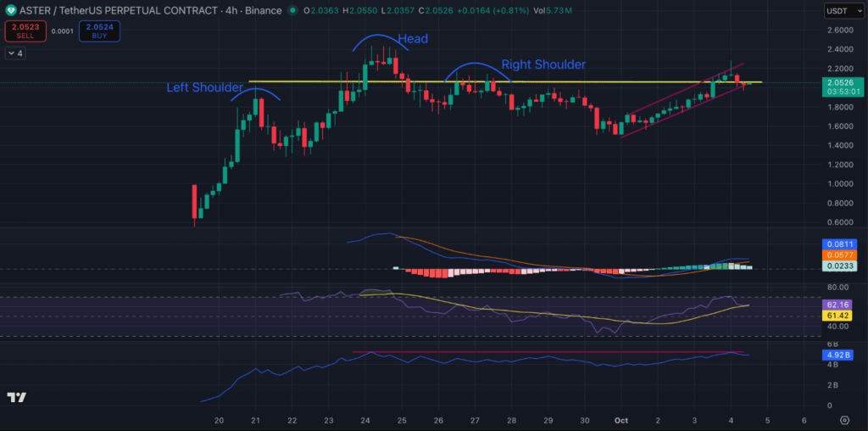Click the ASTER diamond logo icon

point(11,10)
